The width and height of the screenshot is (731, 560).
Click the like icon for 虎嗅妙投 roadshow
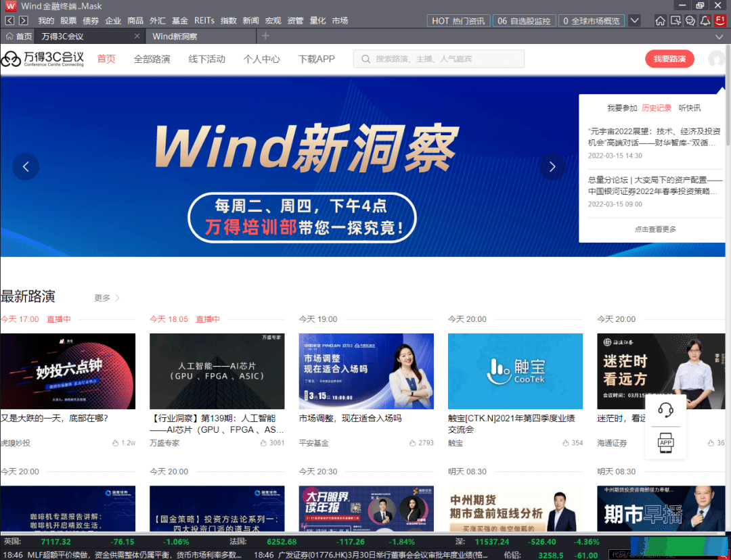(115, 443)
